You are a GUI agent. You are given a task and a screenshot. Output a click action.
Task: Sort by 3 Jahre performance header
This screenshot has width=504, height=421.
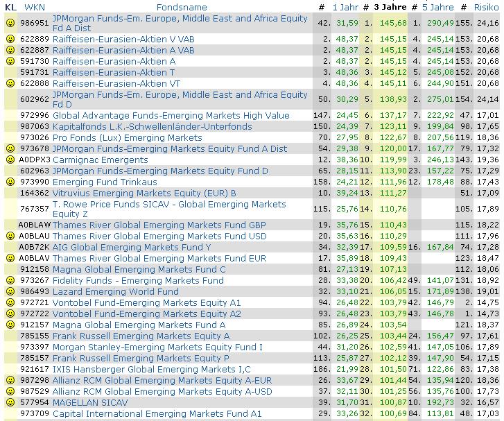[x=390, y=7]
